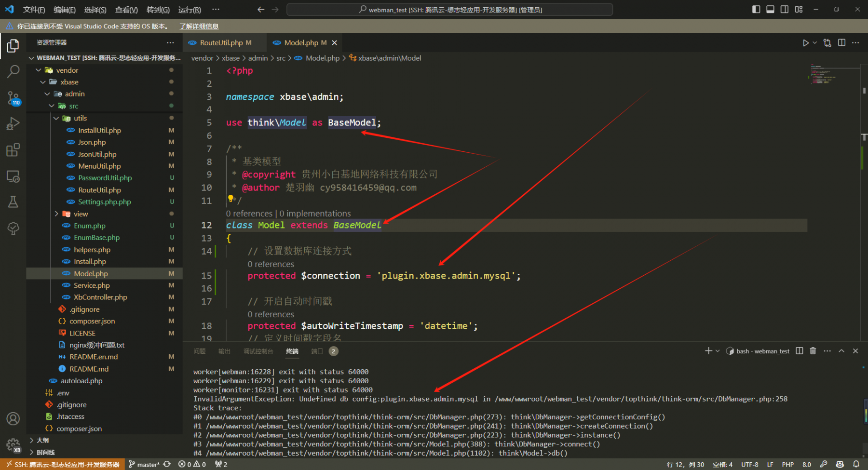Open the 选择(S) menu

coord(95,10)
